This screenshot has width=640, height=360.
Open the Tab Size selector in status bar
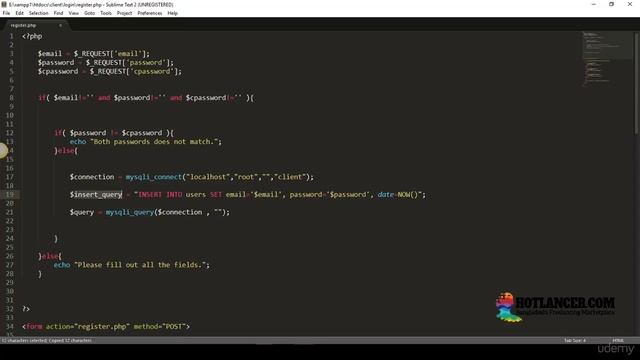(x=575, y=340)
